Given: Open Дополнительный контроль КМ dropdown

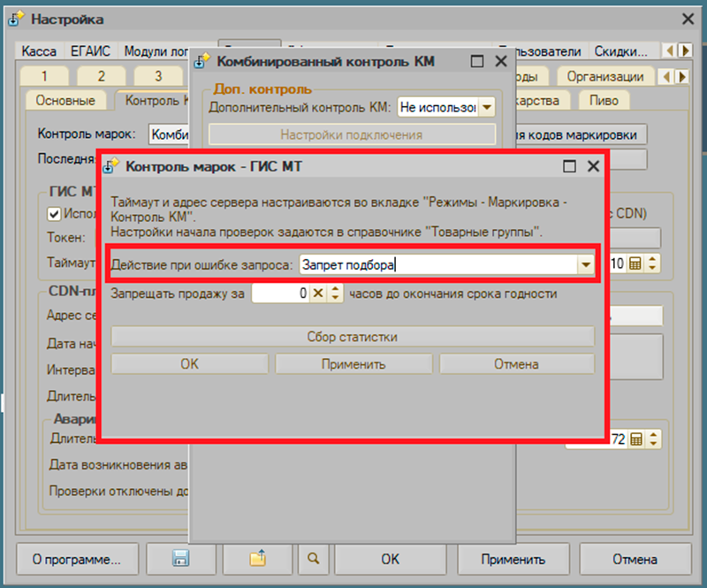Looking at the screenshot, I should tap(485, 108).
